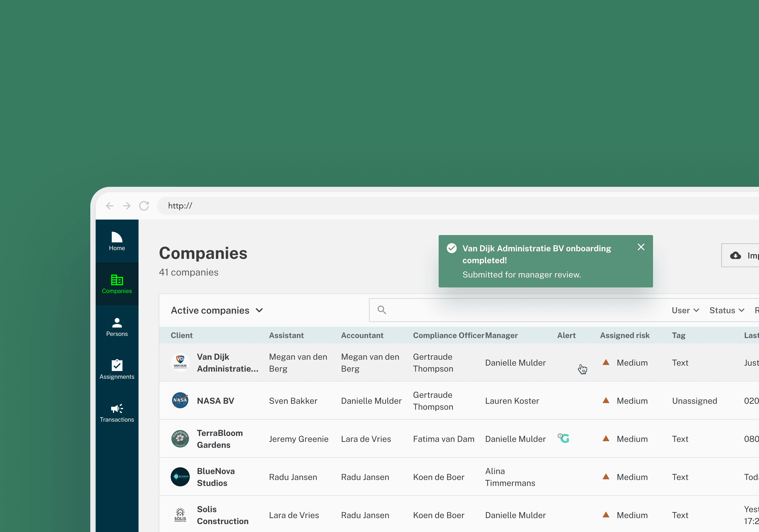The height and width of the screenshot is (532, 759).
Task: Open Transactions from the sidebar
Action: click(117, 413)
